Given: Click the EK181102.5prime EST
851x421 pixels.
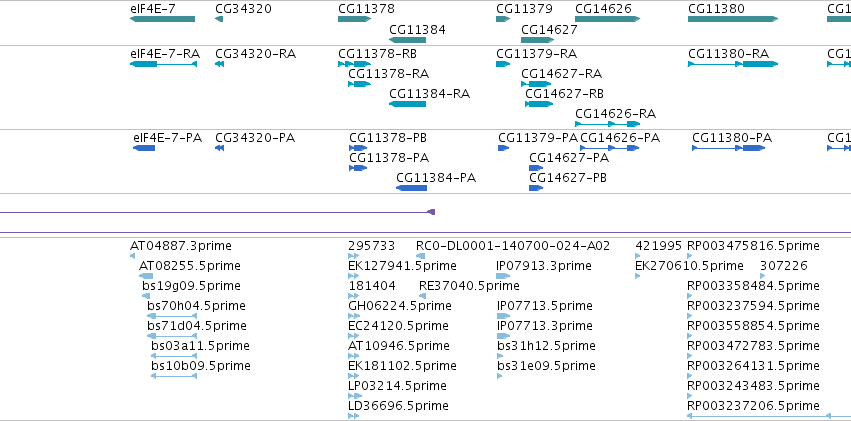Looking at the screenshot, I should 354,376.
